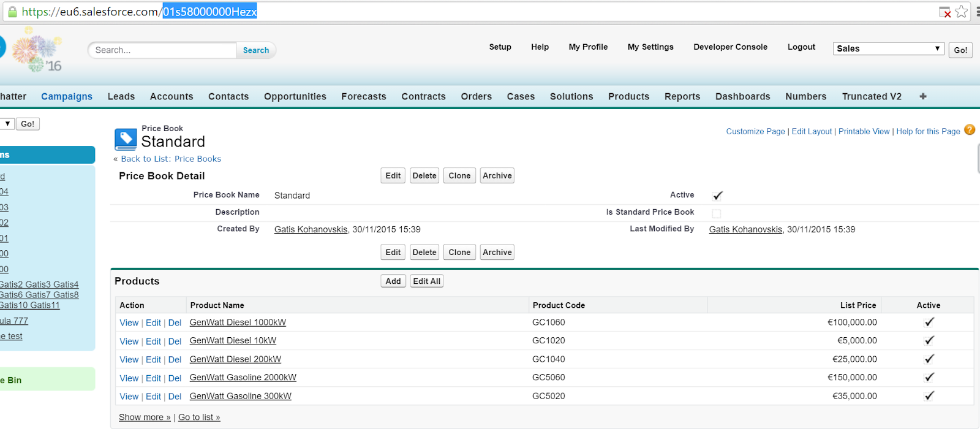Go to the Cases tab

(x=521, y=96)
